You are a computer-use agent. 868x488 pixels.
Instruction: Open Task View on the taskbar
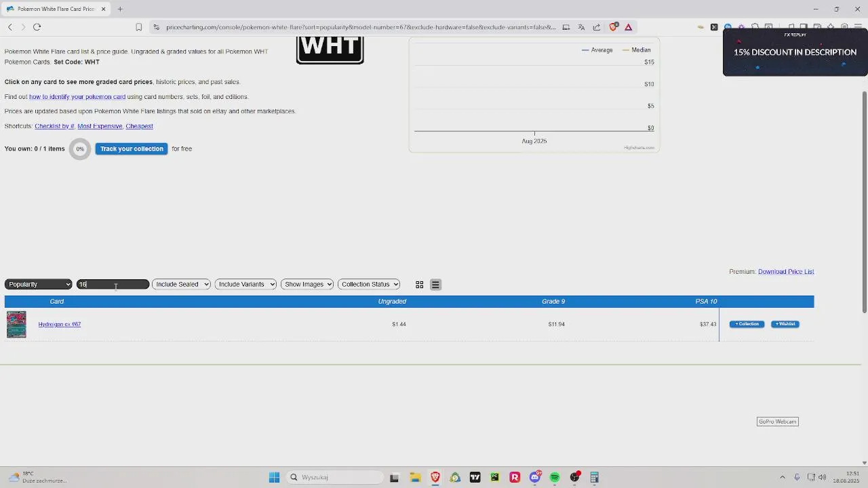pyautogui.click(x=394, y=477)
